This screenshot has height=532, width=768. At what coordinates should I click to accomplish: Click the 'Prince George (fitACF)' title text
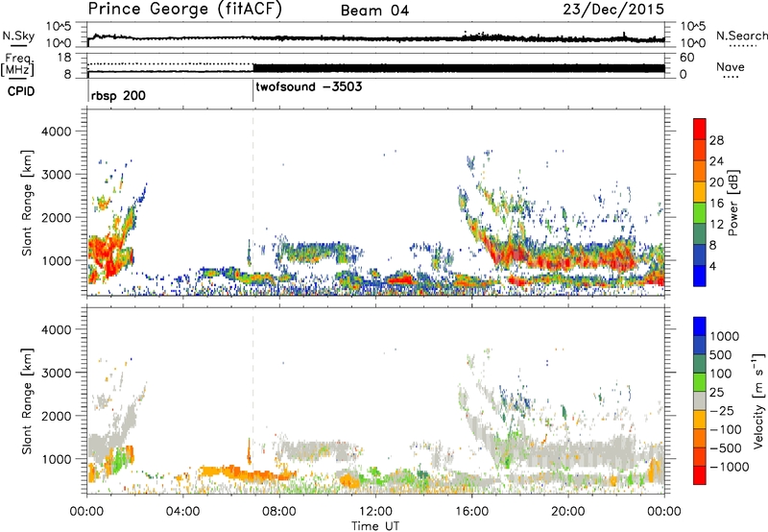(x=184, y=10)
